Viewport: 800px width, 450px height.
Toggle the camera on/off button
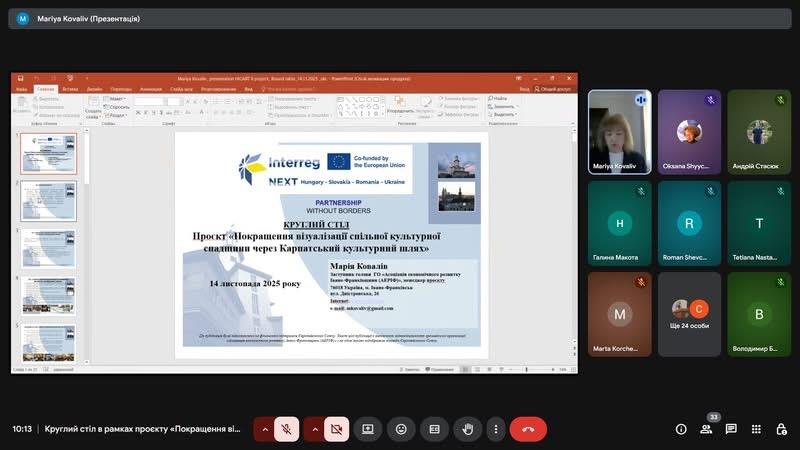[337, 429]
